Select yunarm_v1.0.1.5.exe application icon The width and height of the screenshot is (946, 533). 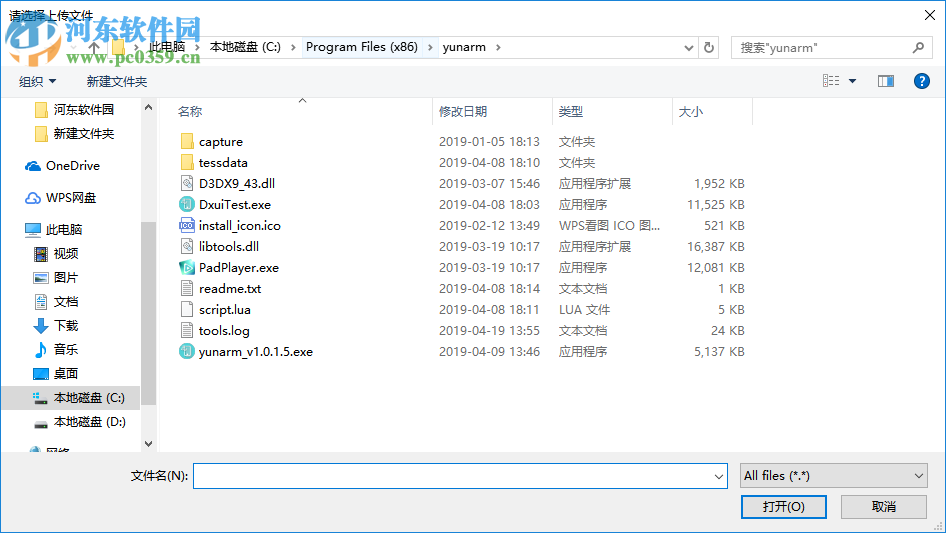pos(187,351)
